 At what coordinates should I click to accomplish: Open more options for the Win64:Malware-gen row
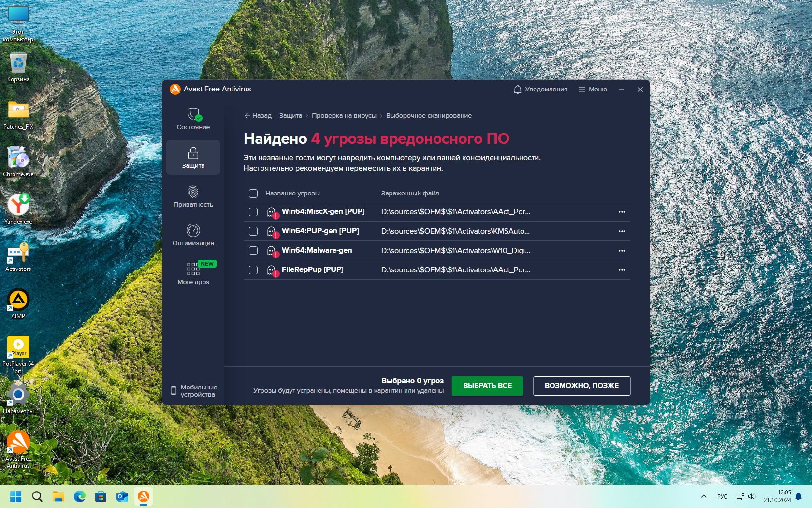(622, 251)
